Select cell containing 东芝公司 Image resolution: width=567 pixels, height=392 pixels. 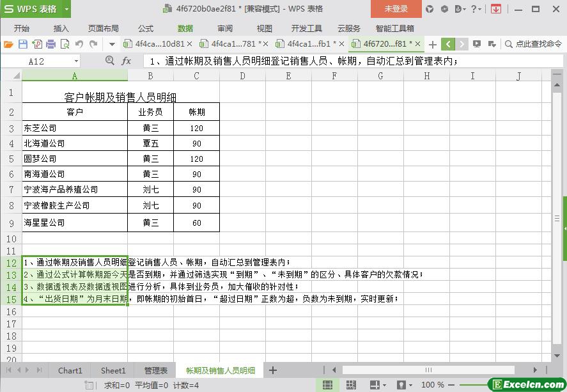[x=75, y=128]
